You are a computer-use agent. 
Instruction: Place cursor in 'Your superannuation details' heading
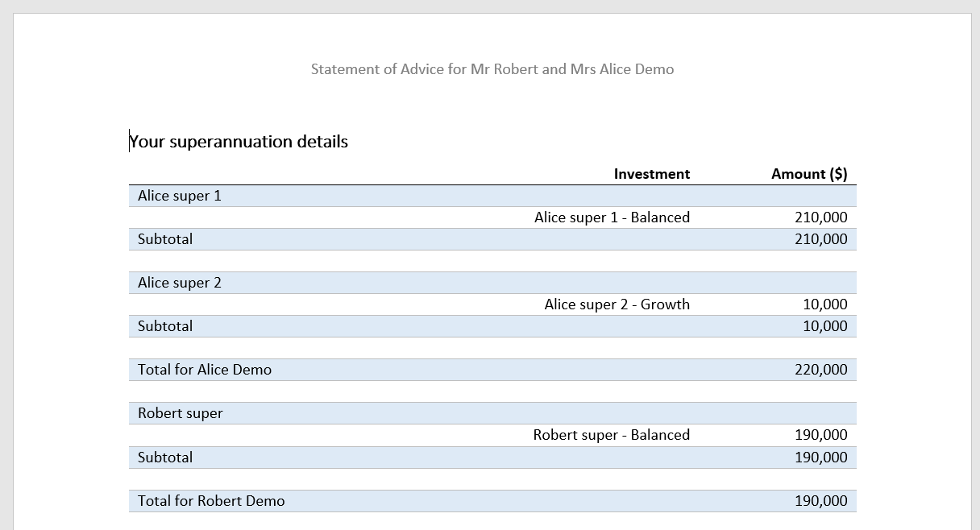tap(239, 142)
